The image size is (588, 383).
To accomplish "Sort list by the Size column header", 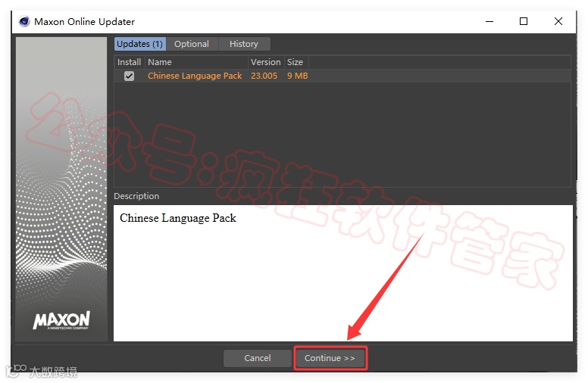I will [296, 62].
